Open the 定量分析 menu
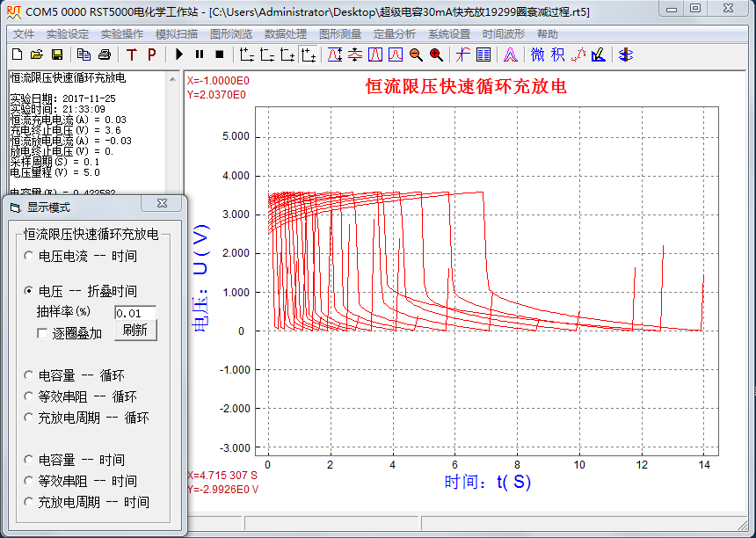 click(x=395, y=34)
